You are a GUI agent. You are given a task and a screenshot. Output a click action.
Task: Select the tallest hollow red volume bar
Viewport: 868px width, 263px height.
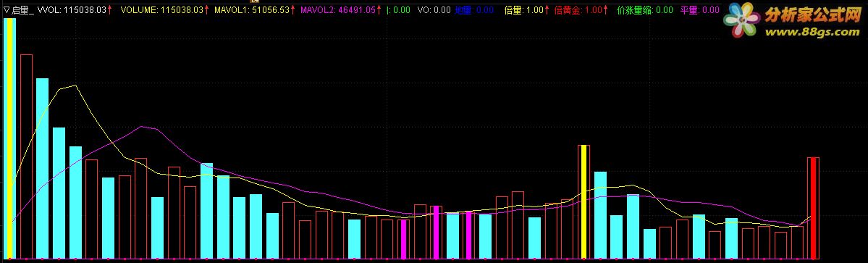tap(27, 156)
